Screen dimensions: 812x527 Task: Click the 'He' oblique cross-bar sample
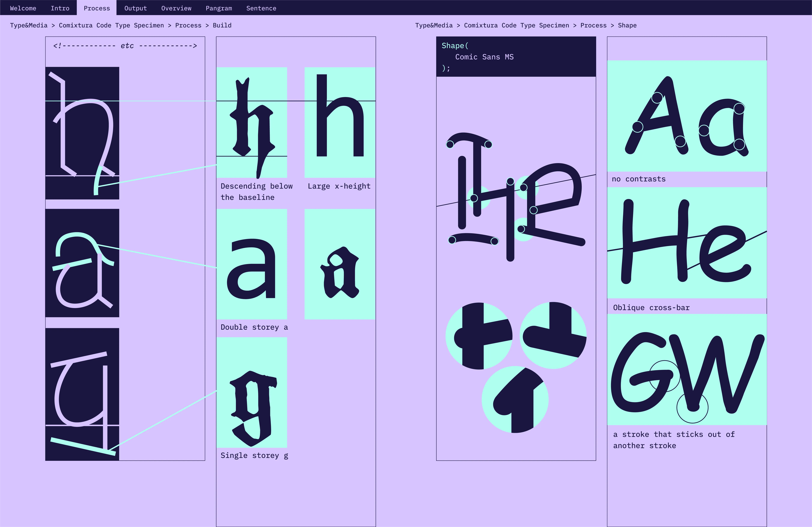(x=687, y=243)
